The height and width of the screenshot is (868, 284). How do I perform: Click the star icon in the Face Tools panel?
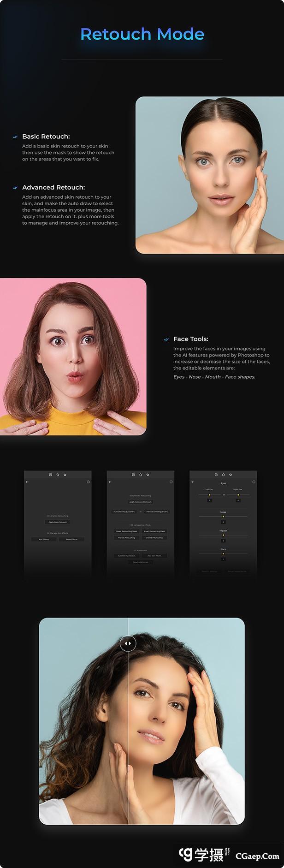click(231, 475)
